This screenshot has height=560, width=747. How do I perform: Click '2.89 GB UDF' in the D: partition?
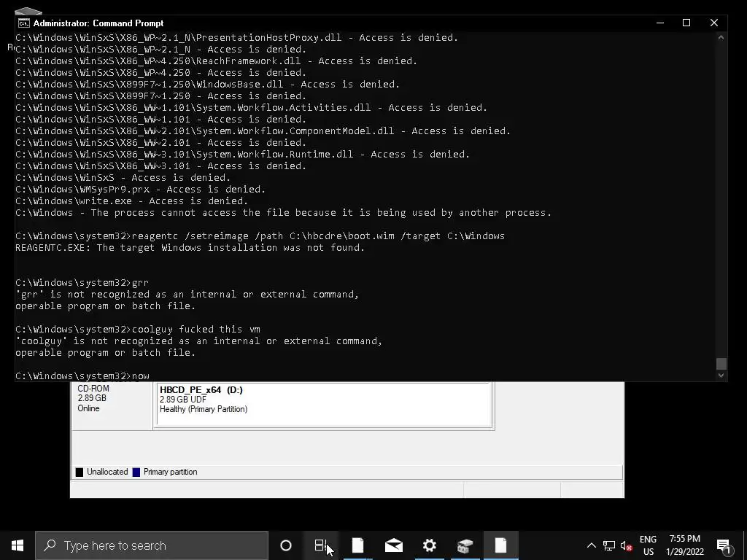point(183,400)
